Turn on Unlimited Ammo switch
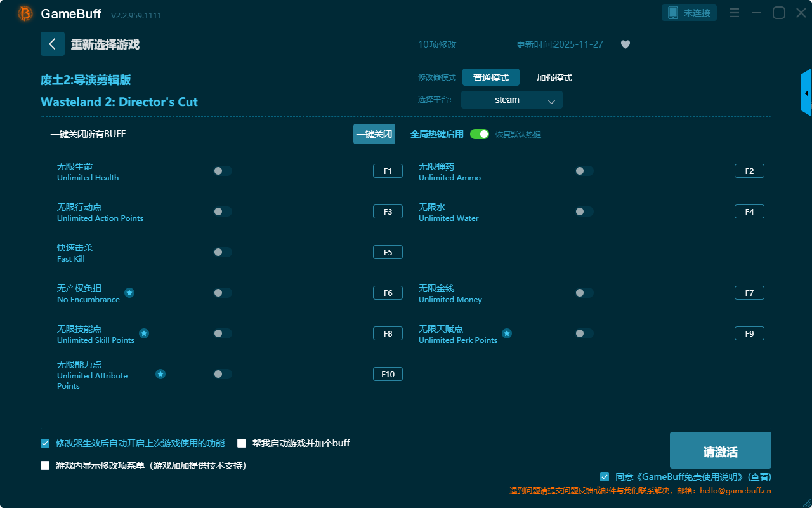The height and width of the screenshot is (508, 812). click(x=584, y=171)
